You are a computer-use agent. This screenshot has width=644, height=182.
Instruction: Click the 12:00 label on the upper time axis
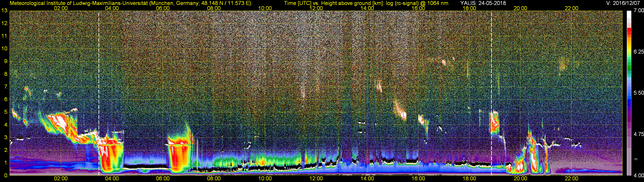(316, 8)
